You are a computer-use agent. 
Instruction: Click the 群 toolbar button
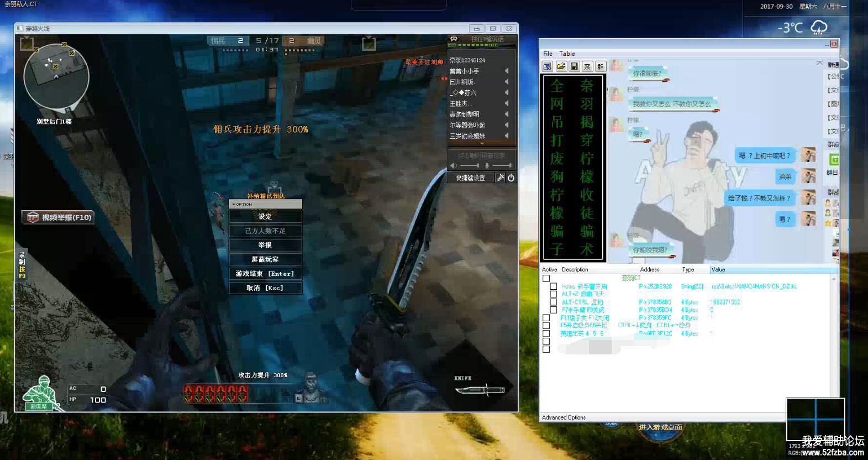[x=601, y=66]
